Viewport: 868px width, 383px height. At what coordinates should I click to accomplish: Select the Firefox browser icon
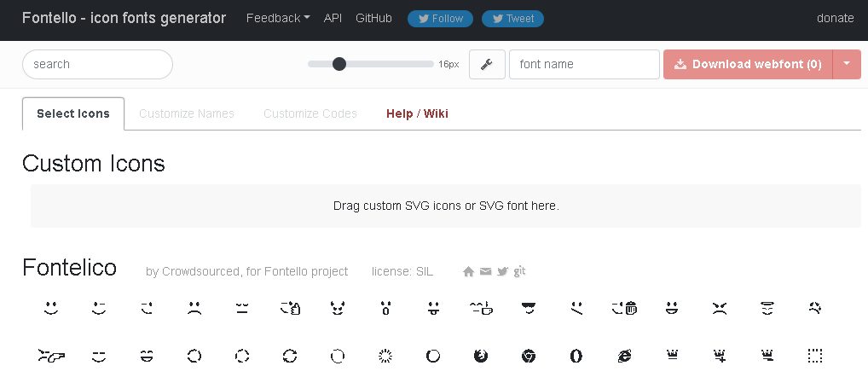(x=481, y=356)
